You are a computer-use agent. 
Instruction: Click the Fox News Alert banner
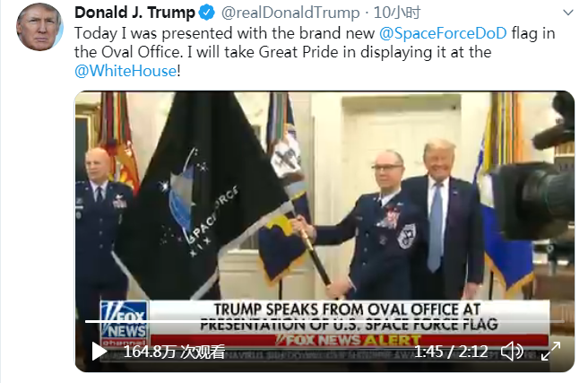349,340
